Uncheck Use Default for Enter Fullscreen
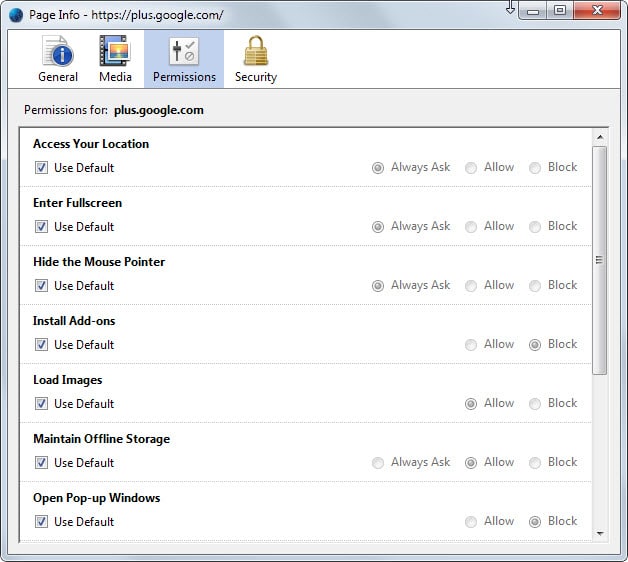 coord(41,226)
